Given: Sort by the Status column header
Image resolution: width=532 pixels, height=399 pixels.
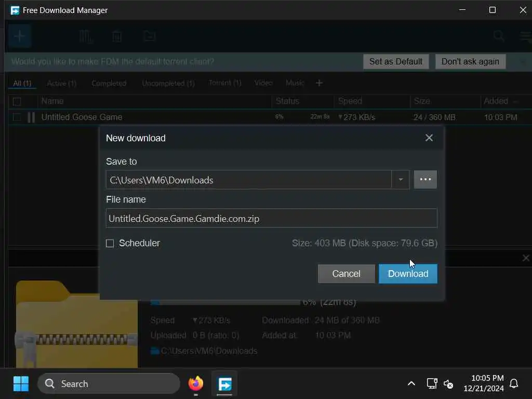Looking at the screenshot, I should 287,101.
